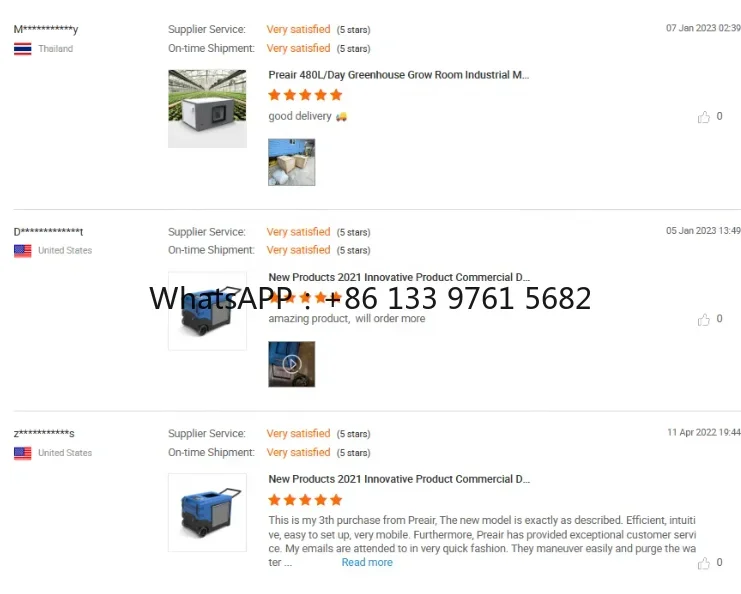Open the delivery boxes photo thumbnail

tap(292, 162)
